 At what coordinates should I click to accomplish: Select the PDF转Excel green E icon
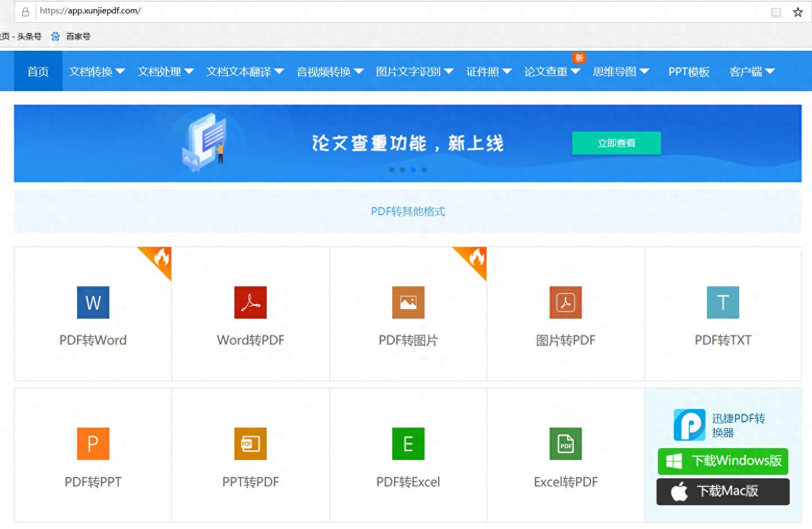[408, 444]
